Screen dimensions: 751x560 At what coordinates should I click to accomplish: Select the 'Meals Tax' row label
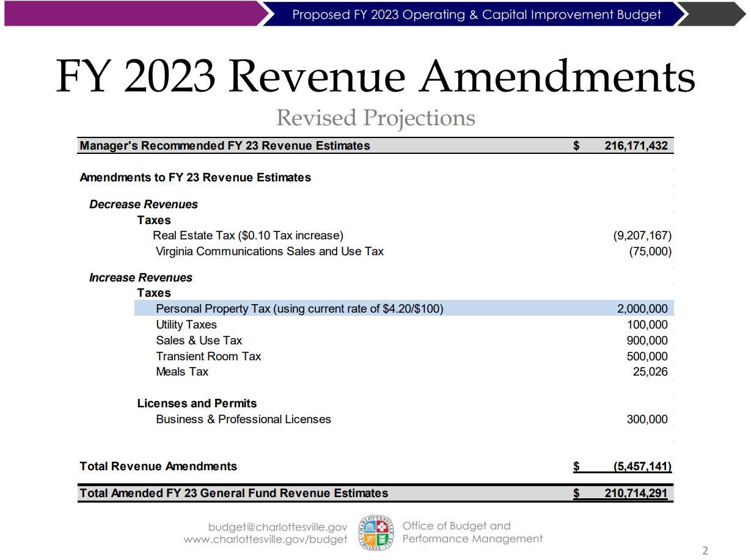tap(182, 372)
